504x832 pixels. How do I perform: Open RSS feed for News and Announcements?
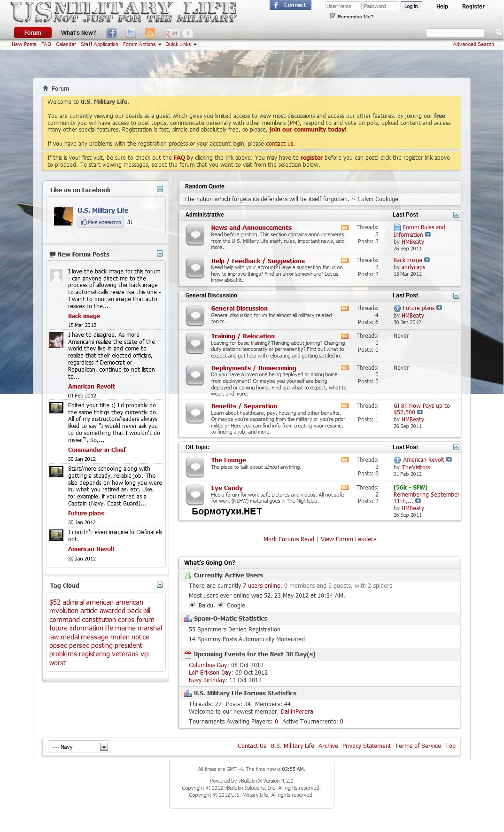point(345,228)
